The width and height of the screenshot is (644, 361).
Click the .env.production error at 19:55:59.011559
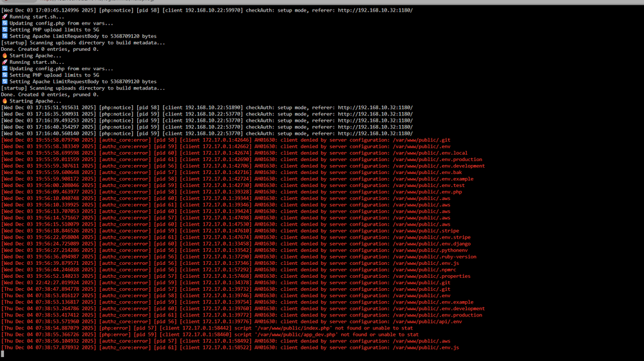click(x=241, y=159)
